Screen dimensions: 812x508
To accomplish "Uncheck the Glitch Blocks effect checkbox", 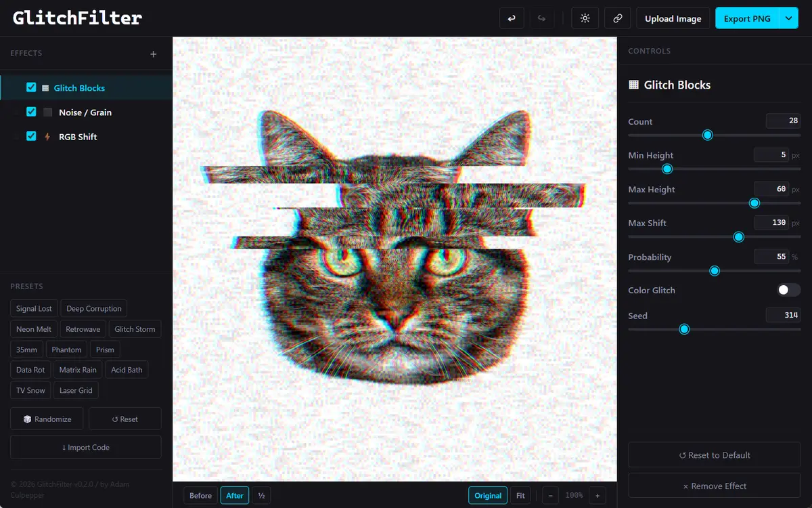I will tap(31, 87).
